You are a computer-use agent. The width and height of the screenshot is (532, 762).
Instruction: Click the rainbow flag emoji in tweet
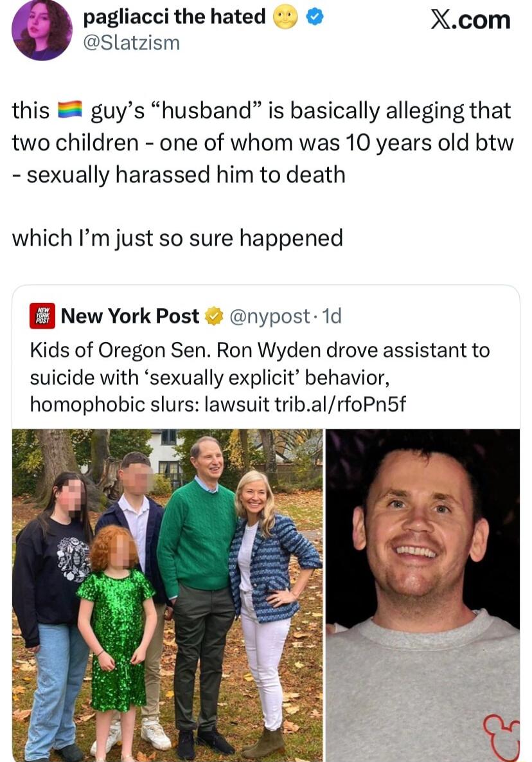tap(71, 111)
